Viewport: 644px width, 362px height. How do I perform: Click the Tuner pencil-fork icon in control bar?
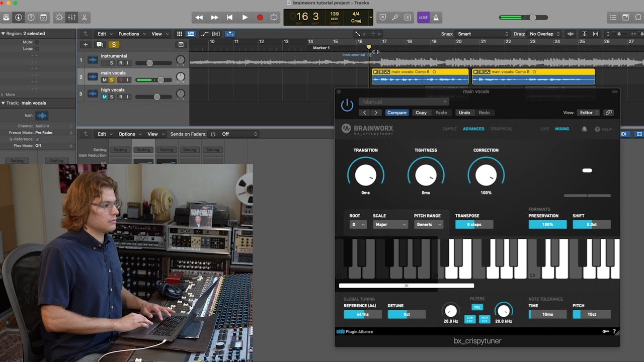coord(395,17)
